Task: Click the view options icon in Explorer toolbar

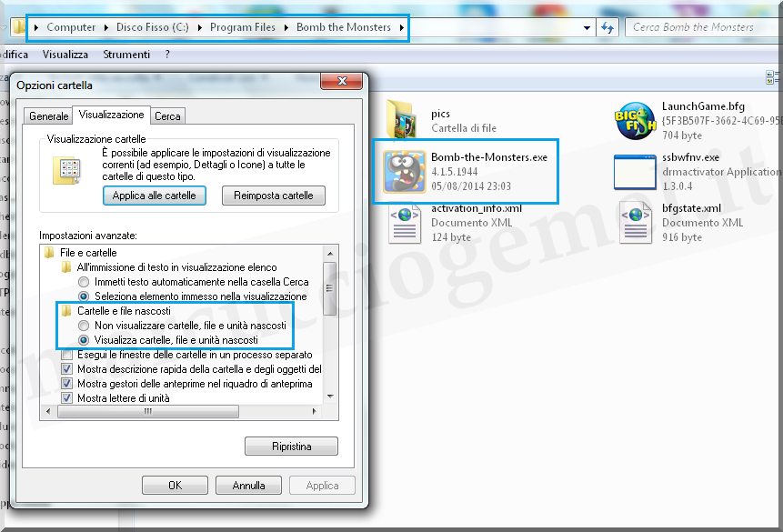Action: pos(771,77)
